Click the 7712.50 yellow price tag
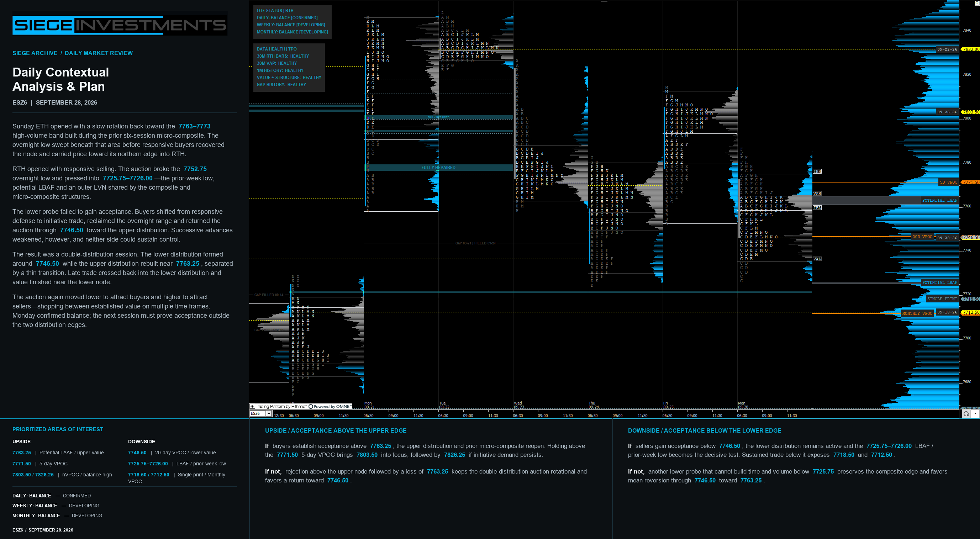980x539 pixels. pyautogui.click(x=971, y=312)
